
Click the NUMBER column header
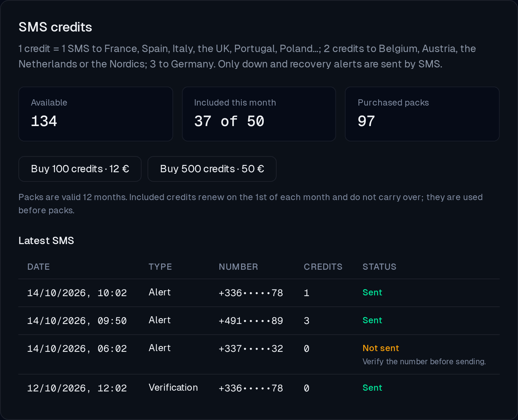[x=238, y=267]
